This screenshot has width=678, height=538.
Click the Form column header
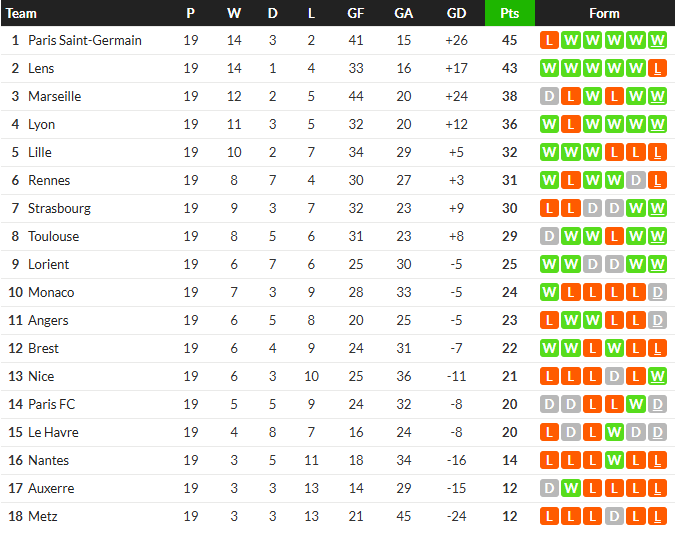604,13
